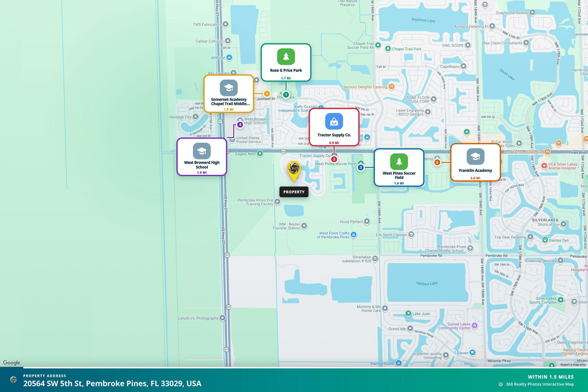This screenshot has height=392, width=588.
Task: Click the VCA Silver Lakes Animal Hospital pin
Action: click(544, 166)
